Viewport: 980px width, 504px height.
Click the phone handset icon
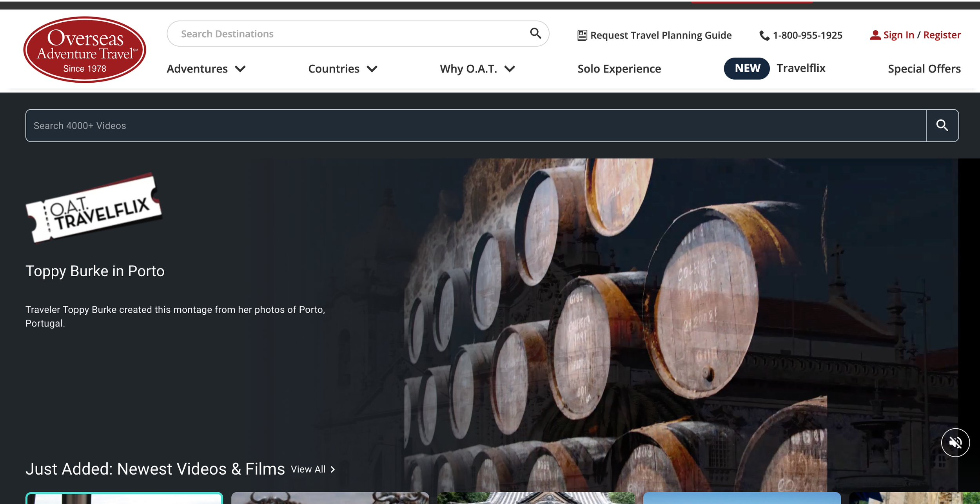coord(764,36)
